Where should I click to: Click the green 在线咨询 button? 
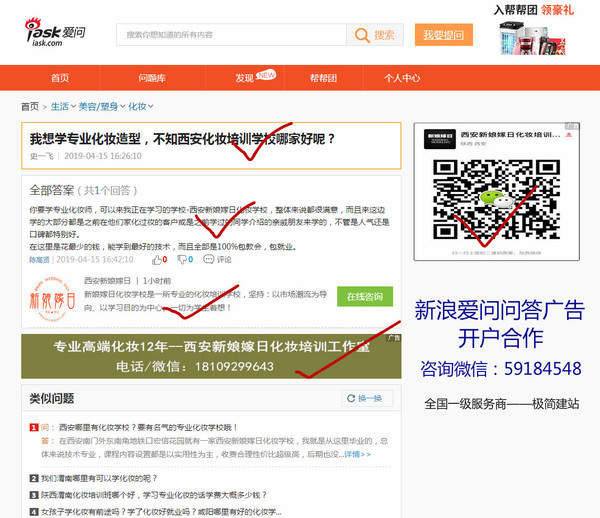pos(365,296)
